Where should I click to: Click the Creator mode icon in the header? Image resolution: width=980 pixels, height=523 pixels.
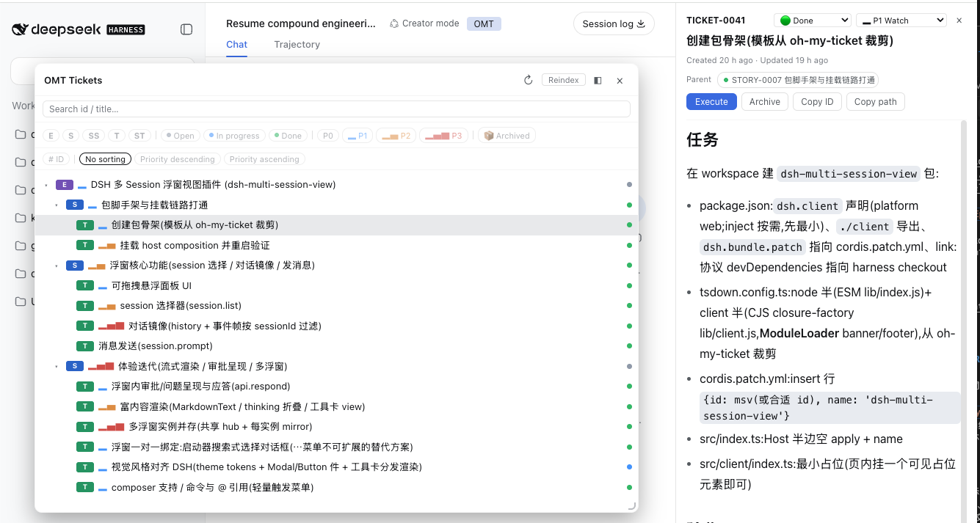point(394,23)
